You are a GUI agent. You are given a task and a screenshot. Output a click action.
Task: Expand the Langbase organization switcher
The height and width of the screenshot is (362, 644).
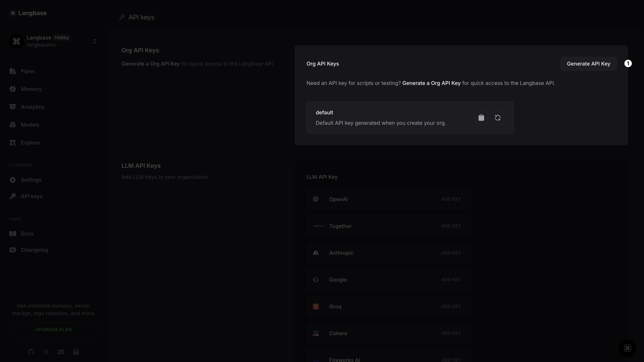(x=94, y=41)
